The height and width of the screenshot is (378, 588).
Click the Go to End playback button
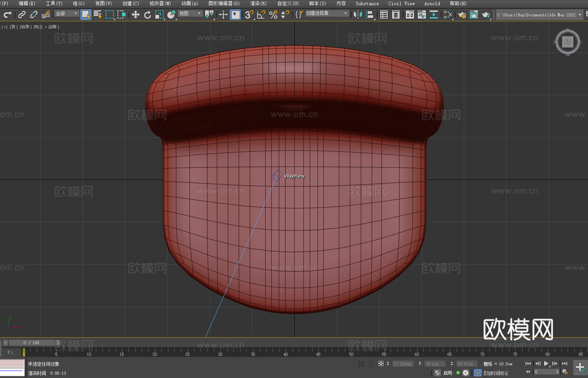pyautogui.click(x=564, y=364)
